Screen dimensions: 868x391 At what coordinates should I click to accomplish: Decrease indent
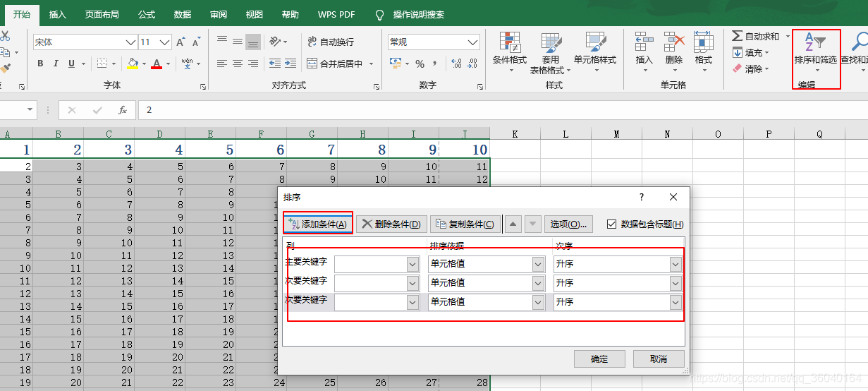click(275, 64)
